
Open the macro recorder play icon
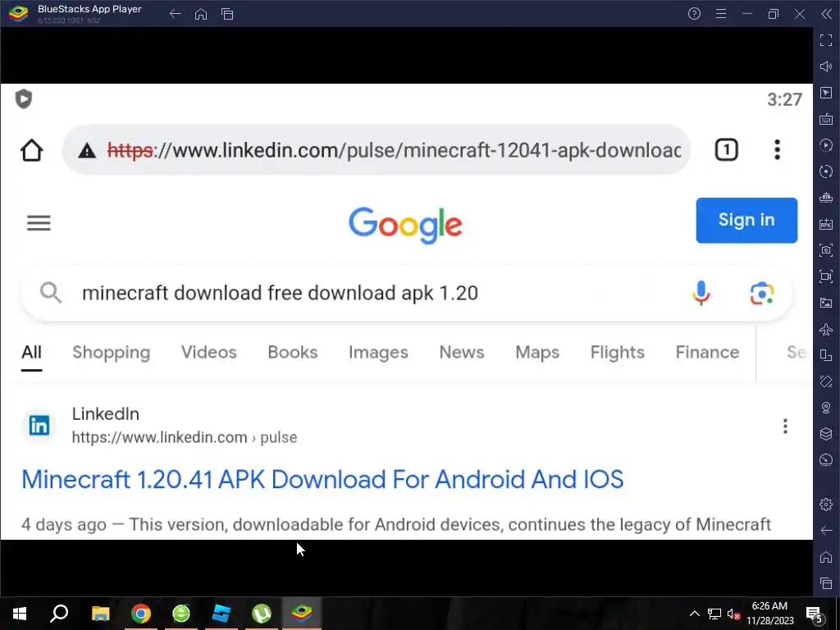(x=825, y=145)
